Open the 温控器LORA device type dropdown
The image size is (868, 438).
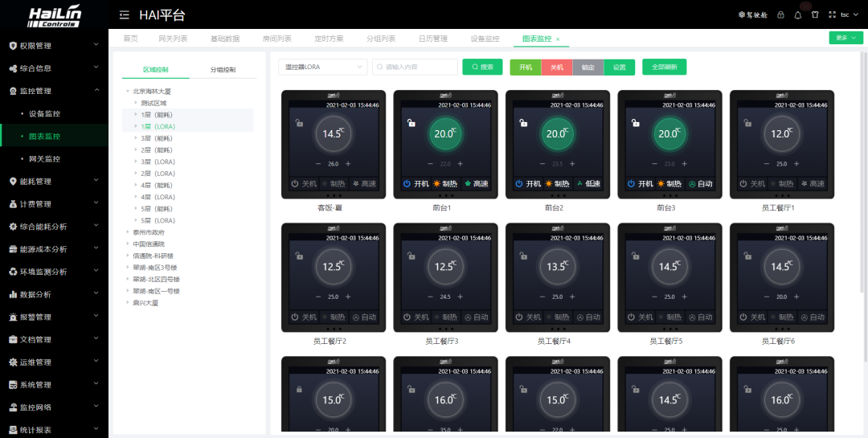point(323,68)
